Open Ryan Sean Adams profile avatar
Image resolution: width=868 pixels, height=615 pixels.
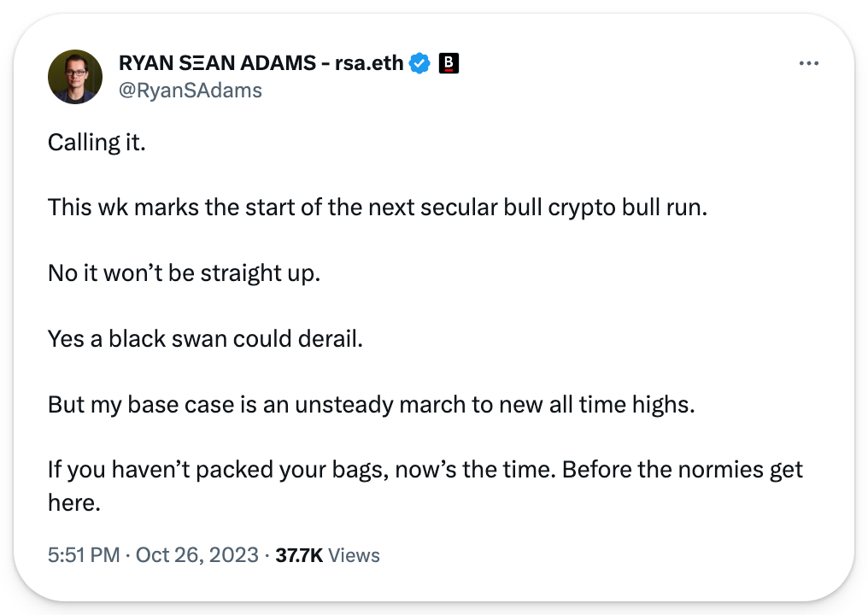pos(75,76)
